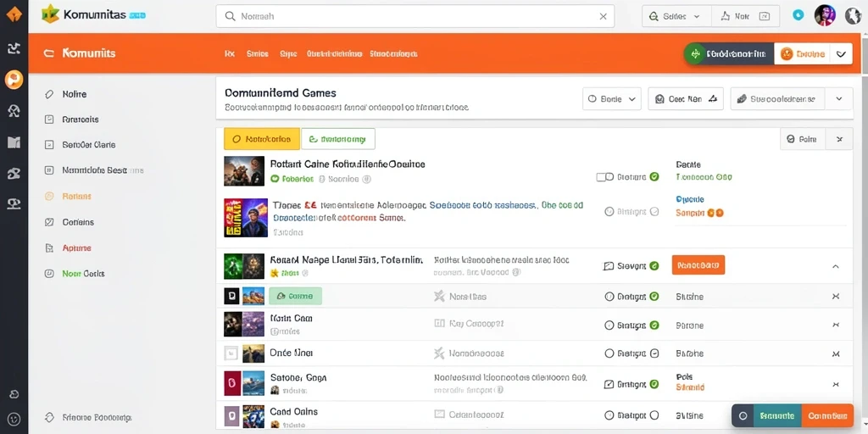The image size is (868, 434).
Task: Click the orange diamond logo in dark sidebar
Action: (14, 14)
